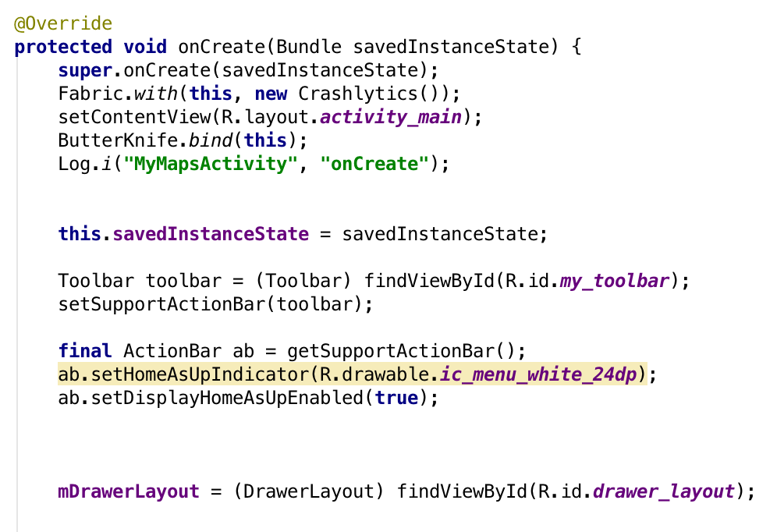Image resolution: width=777 pixels, height=532 pixels.
Task: Click the 'true' literal argument
Action: pos(396,398)
